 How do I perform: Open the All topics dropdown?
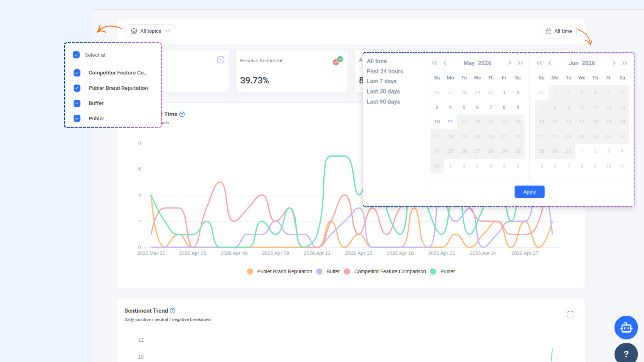(x=150, y=31)
